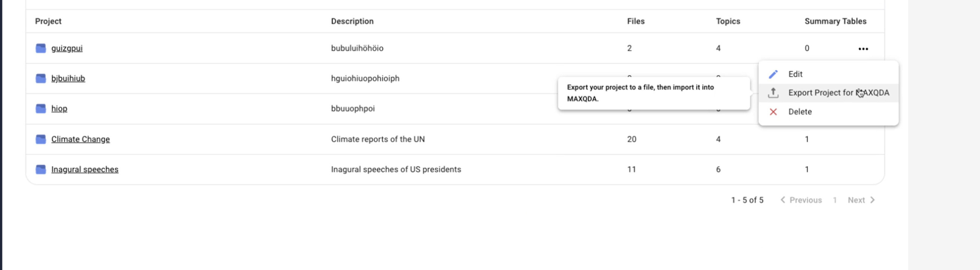Click the export upload icon
Image resolution: width=980 pixels, height=270 pixels.
pyautogui.click(x=773, y=93)
